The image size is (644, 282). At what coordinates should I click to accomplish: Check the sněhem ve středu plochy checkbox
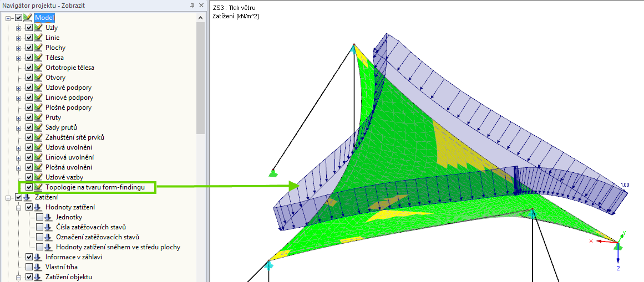click(x=39, y=247)
